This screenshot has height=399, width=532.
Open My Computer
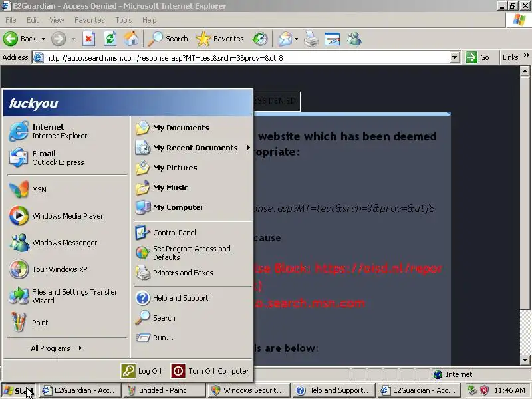pos(193,207)
